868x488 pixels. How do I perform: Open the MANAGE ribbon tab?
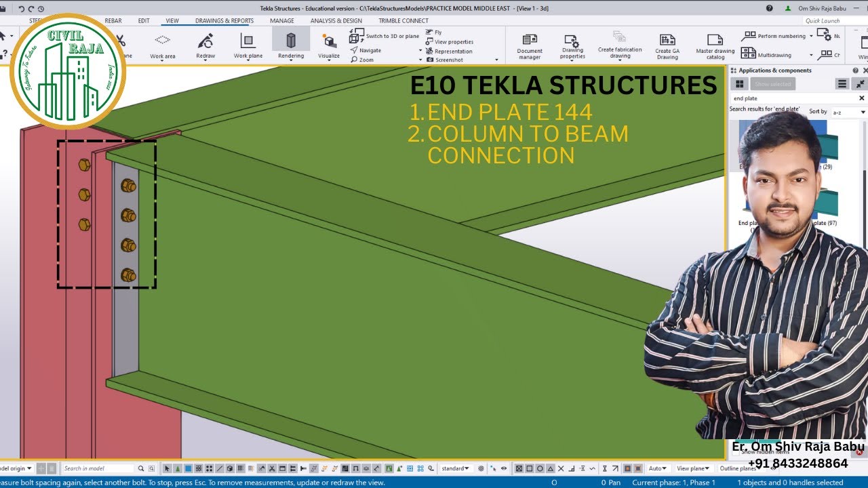click(x=282, y=21)
